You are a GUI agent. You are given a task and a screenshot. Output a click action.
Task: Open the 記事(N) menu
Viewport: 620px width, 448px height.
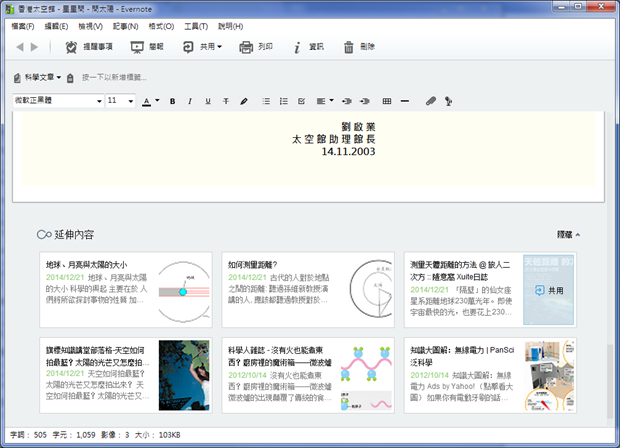pos(125,26)
